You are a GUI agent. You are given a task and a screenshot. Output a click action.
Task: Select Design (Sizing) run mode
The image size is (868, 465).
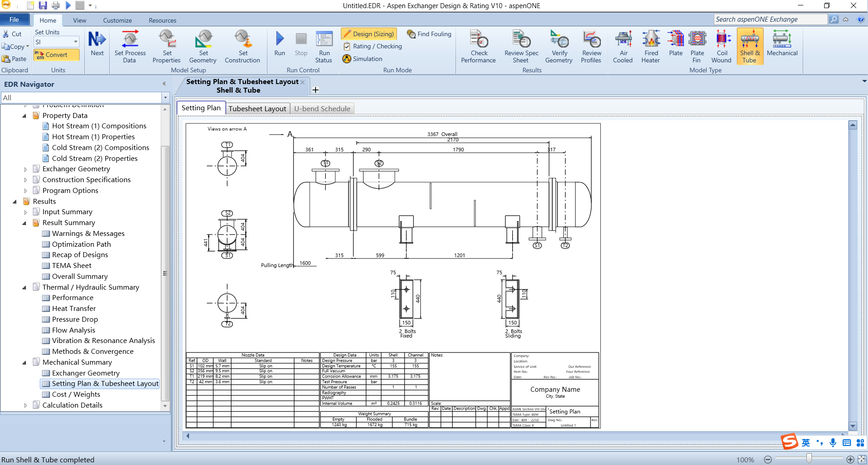368,34
